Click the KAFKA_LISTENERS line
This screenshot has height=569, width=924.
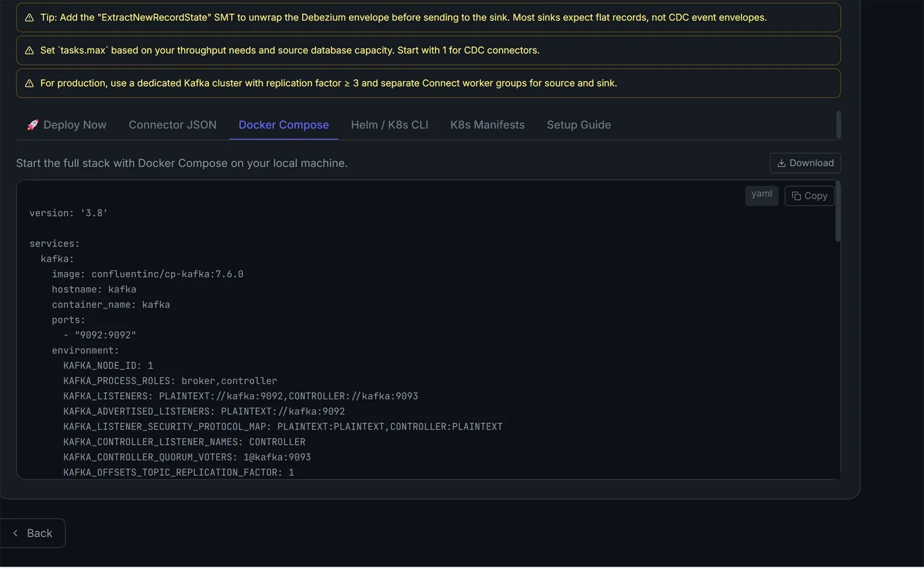[240, 396]
